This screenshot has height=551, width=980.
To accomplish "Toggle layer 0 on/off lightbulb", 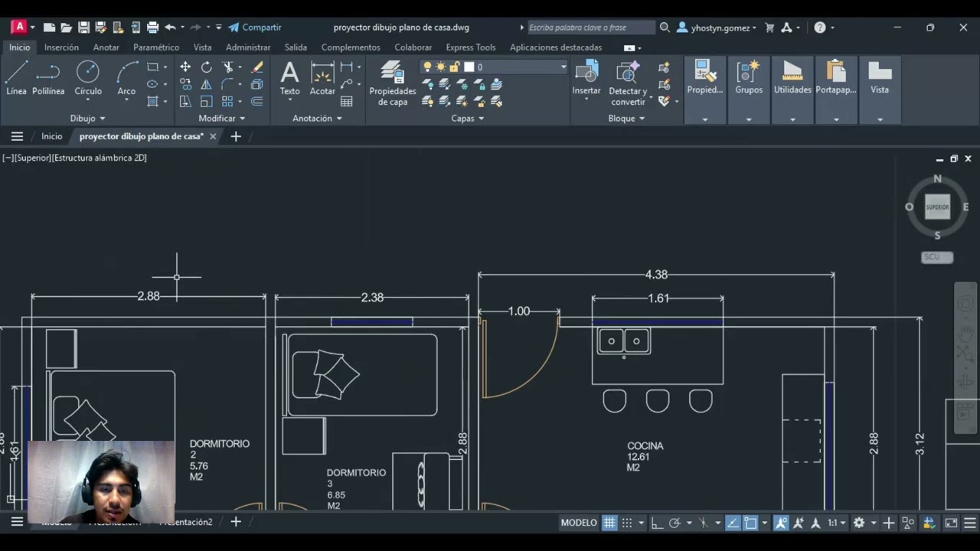I will click(x=427, y=67).
